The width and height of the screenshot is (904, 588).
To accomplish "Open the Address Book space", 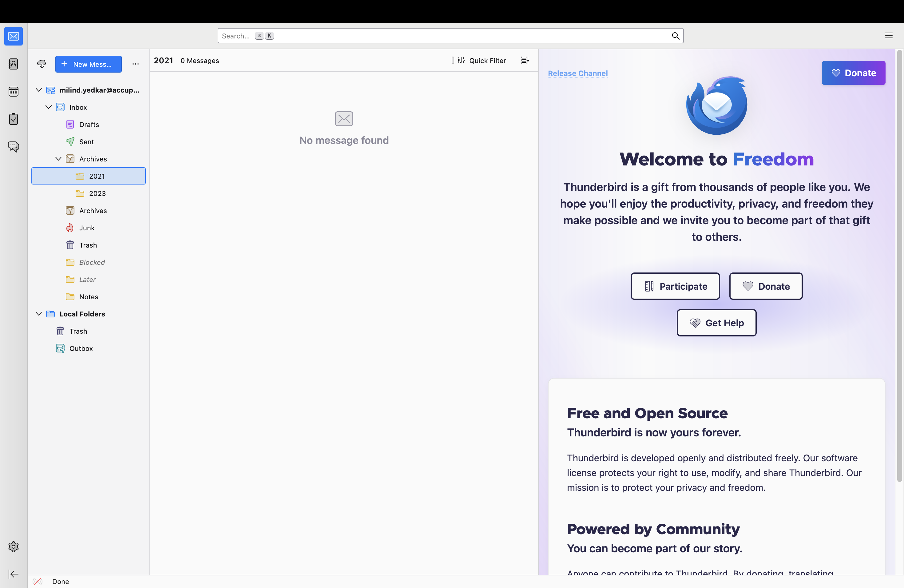I will click(x=13, y=64).
